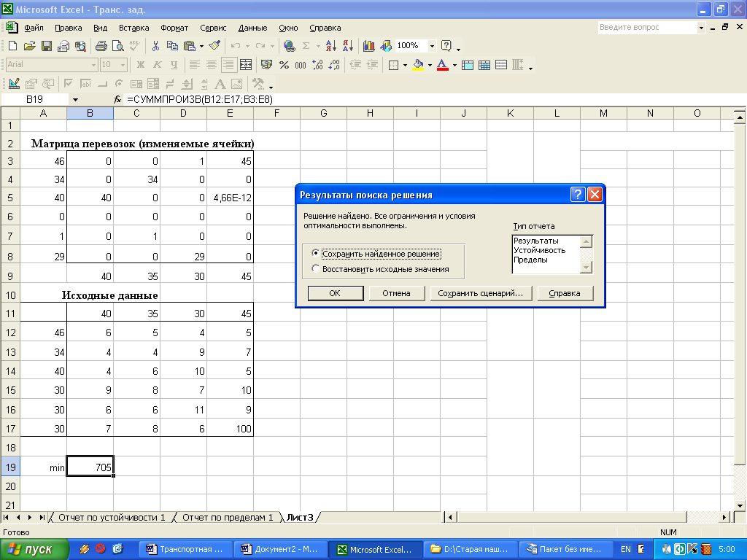Click the Design Mode icon on Control toolbox
This screenshot has width=747, height=560.
point(14,85)
